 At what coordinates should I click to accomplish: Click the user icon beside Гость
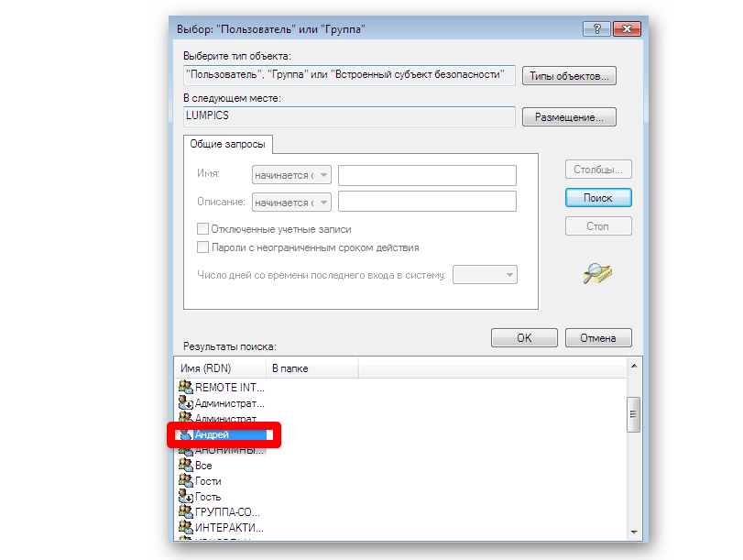pos(185,496)
